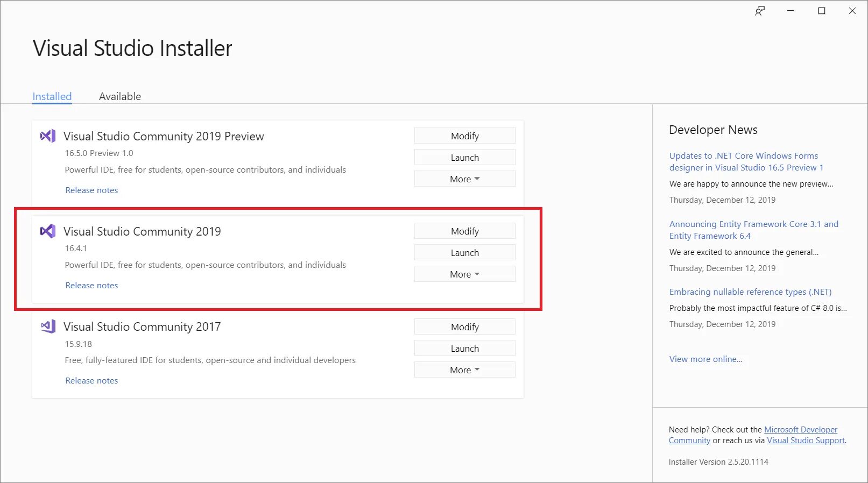Open Release notes for 2019 Preview
This screenshot has width=868, height=483.
click(91, 190)
